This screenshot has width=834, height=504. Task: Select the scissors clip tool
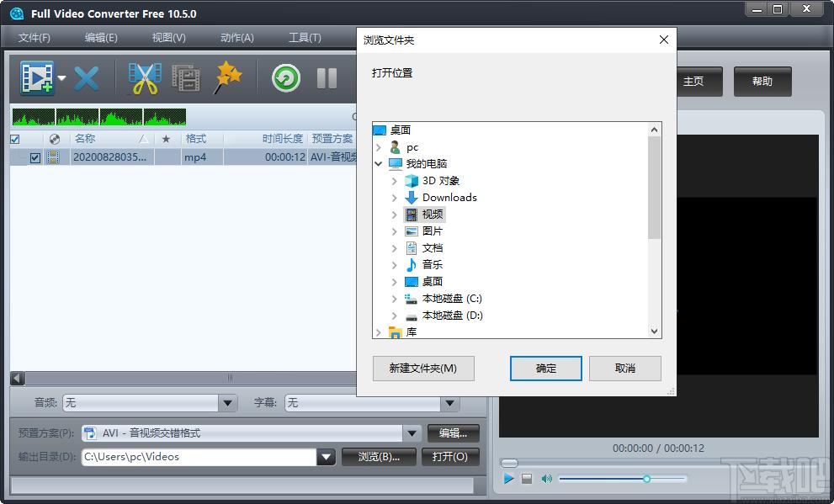coord(145,79)
